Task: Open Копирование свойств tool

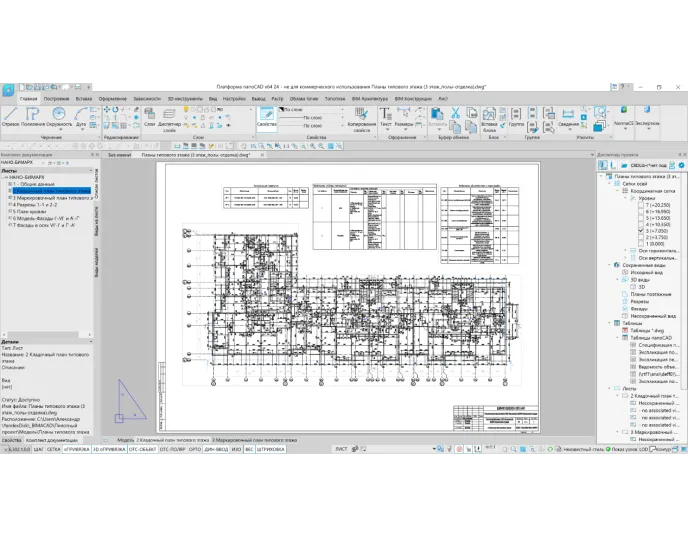Action: pos(362,118)
